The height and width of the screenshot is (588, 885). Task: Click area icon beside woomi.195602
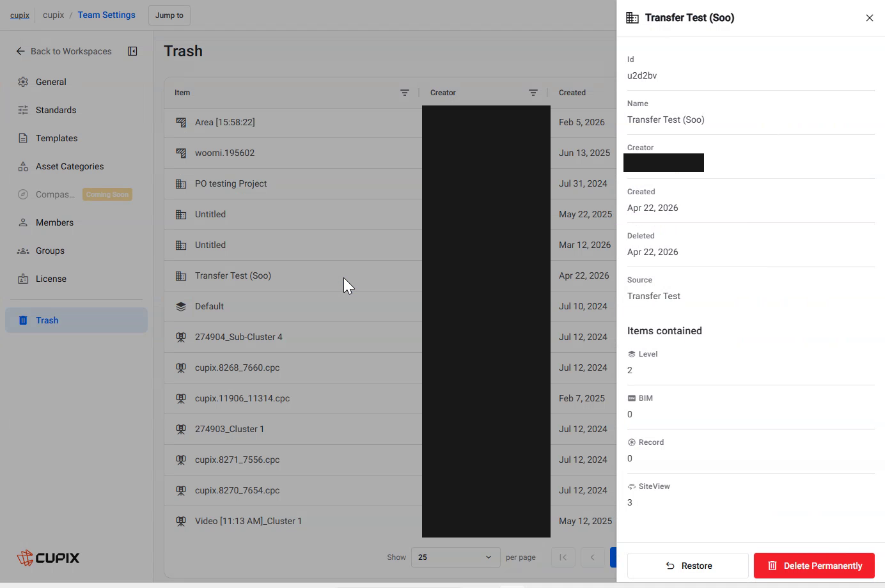coord(181,153)
